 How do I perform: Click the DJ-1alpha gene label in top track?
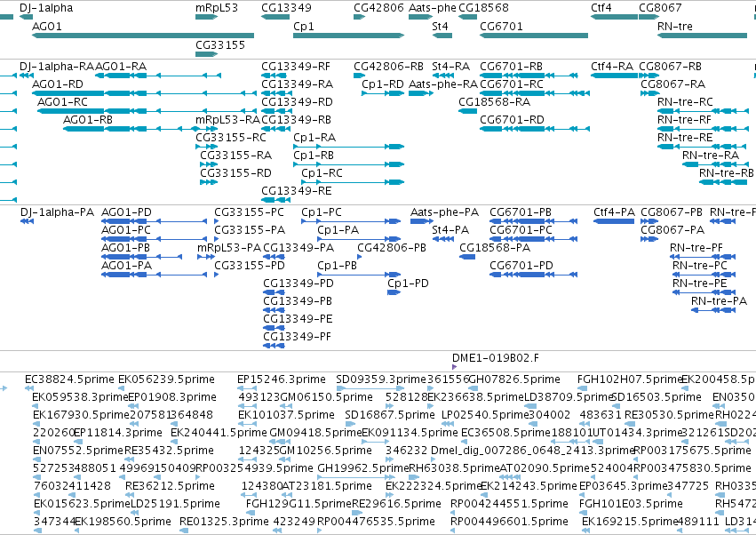(46, 8)
